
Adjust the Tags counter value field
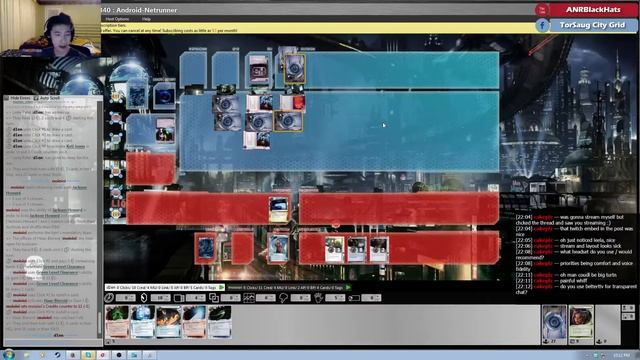point(371,298)
